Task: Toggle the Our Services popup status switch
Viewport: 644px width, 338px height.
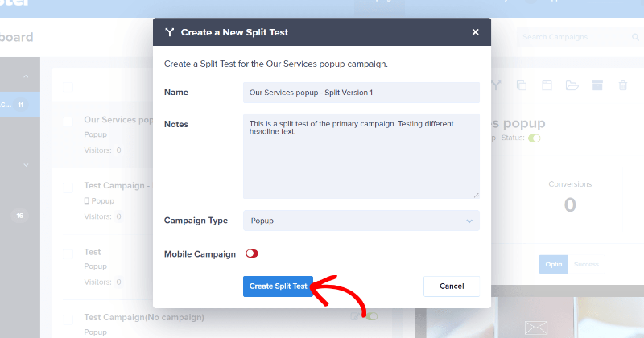Action: [535, 138]
